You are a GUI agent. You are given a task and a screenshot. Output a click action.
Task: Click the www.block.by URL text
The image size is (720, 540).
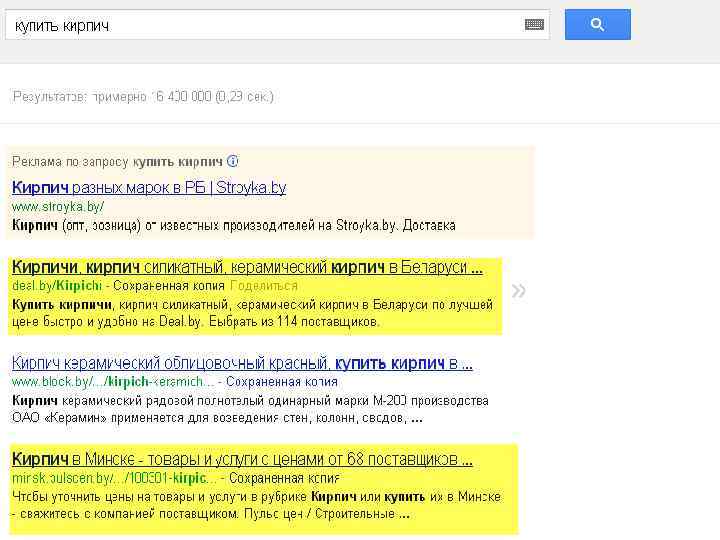(x=113, y=382)
